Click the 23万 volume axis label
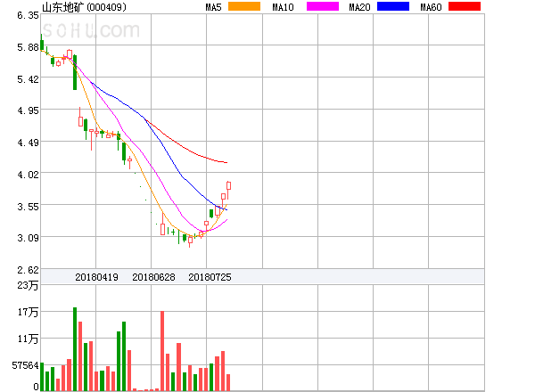Image resolution: width=535 pixels, height=392 pixels. [28, 285]
